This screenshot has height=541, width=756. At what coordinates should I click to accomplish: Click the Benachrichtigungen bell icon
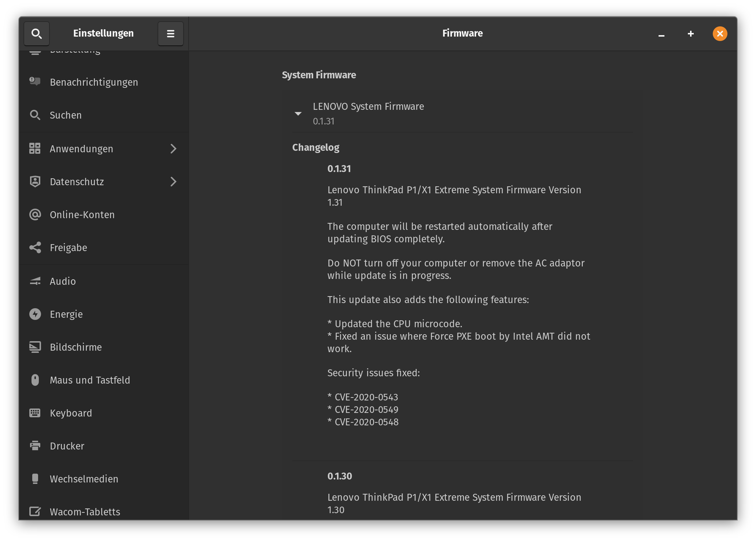(x=35, y=82)
